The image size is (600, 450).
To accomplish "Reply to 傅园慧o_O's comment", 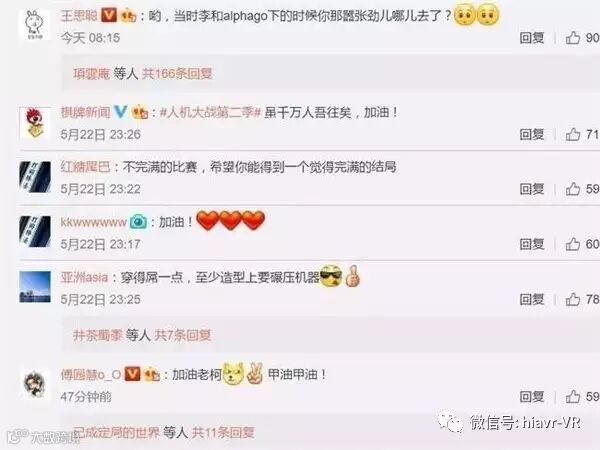I will click(x=532, y=396).
